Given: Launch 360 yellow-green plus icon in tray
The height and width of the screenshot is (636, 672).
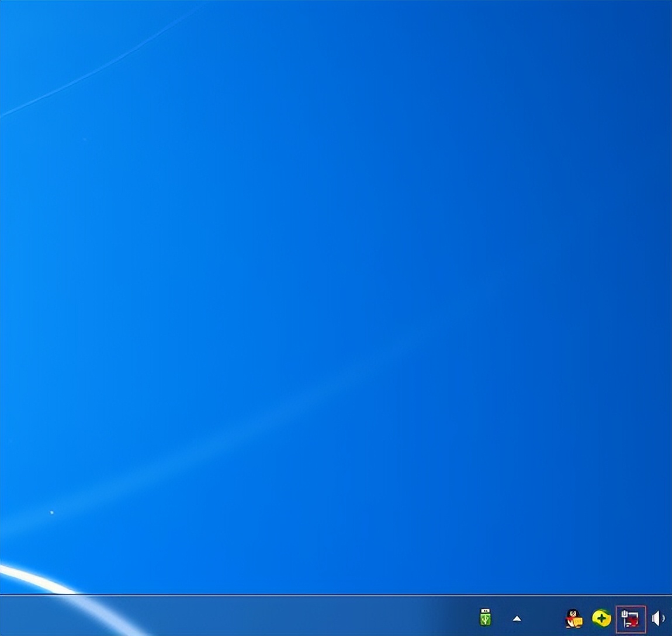Looking at the screenshot, I should pyautogui.click(x=601, y=618).
